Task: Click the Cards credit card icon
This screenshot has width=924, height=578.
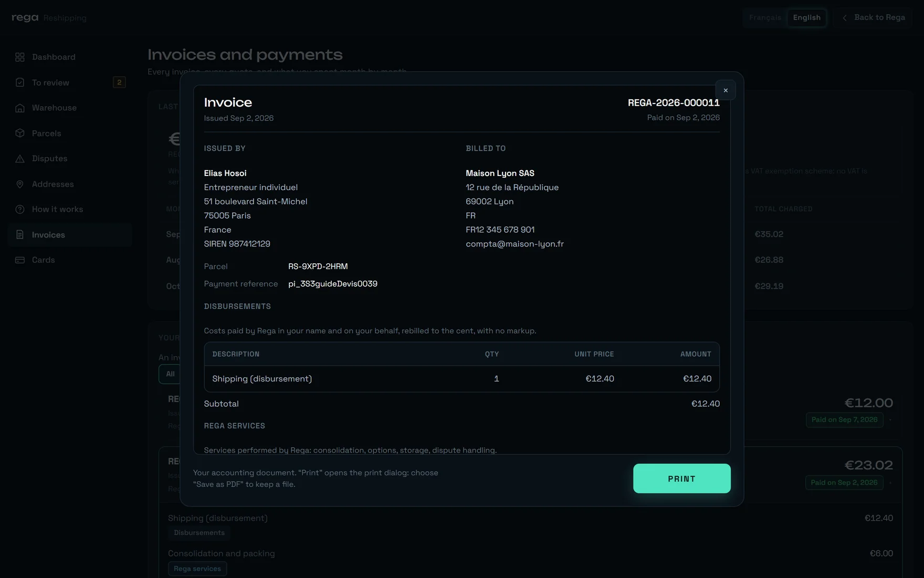Action: [x=20, y=260]
